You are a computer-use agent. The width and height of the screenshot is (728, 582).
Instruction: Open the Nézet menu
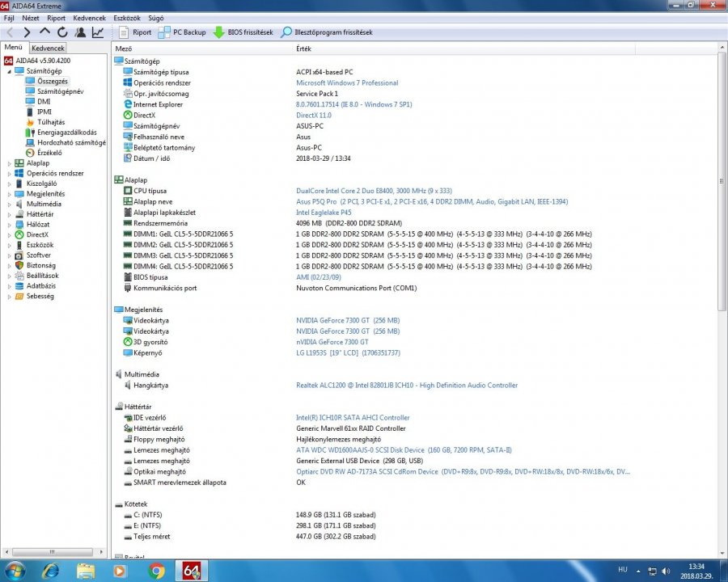(x=31, y=18)
